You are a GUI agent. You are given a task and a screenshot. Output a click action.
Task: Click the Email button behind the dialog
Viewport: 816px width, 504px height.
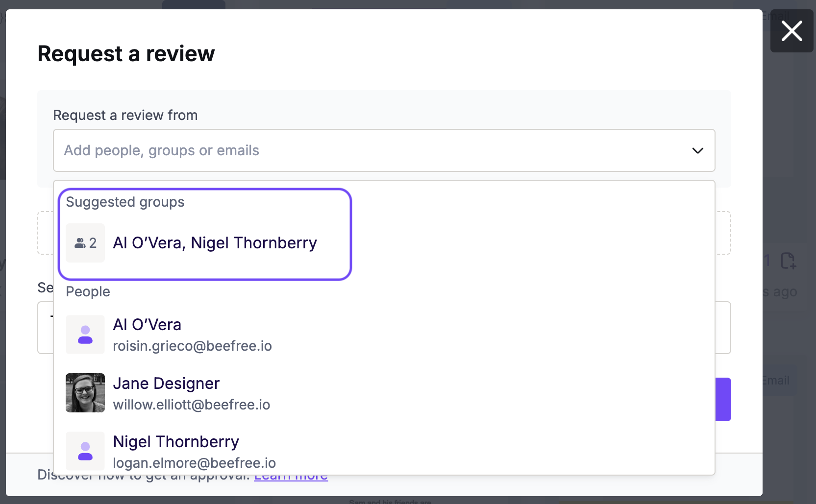click(x=776, y=380)
